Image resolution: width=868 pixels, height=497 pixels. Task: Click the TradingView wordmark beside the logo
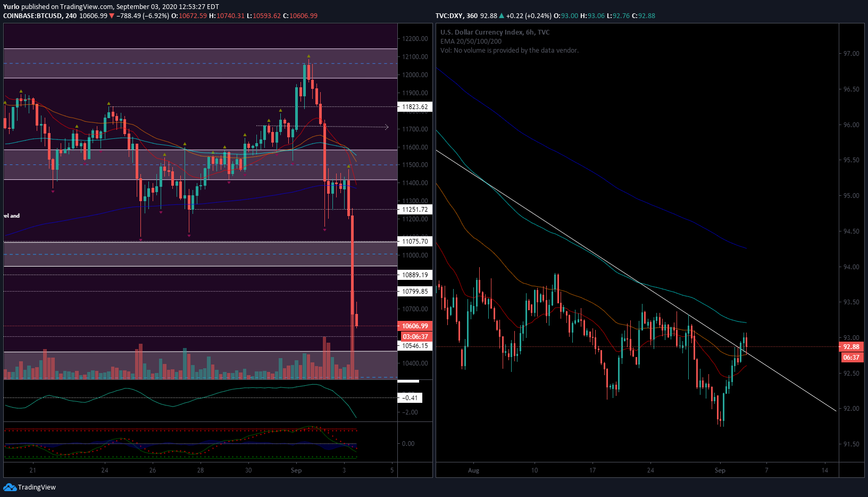click(37, 487)
